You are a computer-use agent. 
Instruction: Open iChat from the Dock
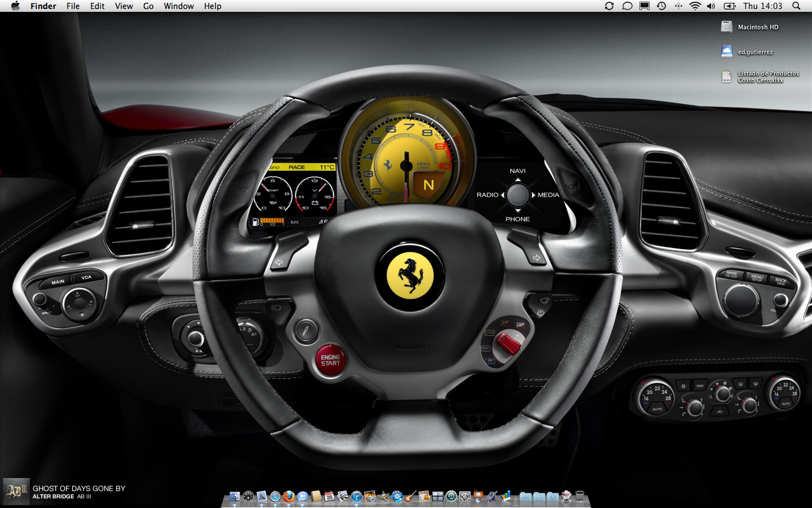click(x=302, y=496)
